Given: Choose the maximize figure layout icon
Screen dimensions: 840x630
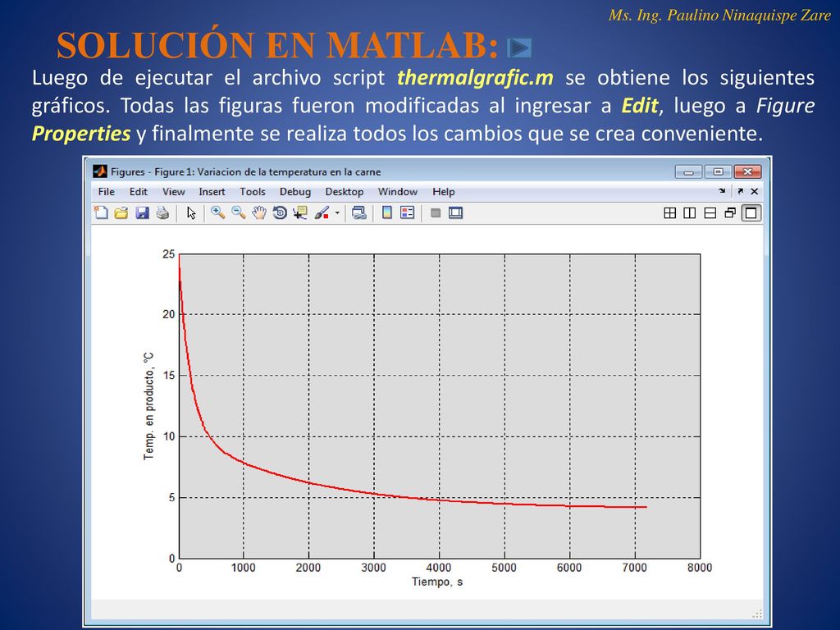Looking at the screenshot, I should [x=751, y=213].
